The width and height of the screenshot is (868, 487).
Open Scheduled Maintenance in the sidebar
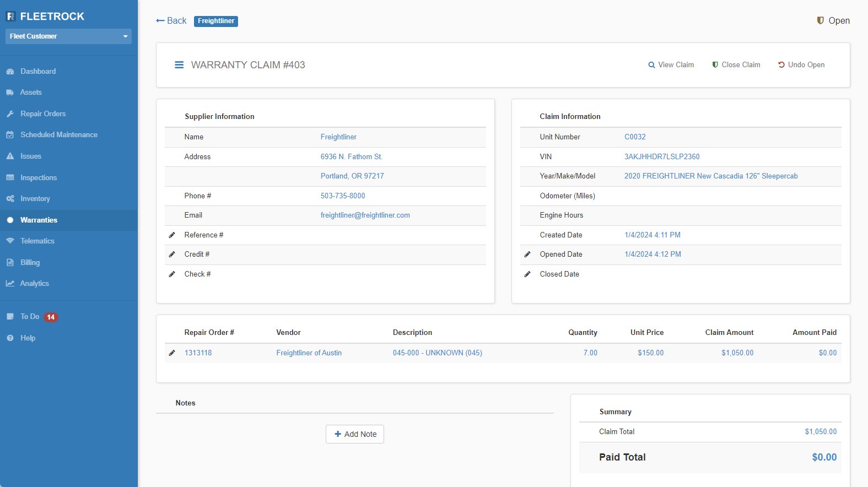point(59,135)
